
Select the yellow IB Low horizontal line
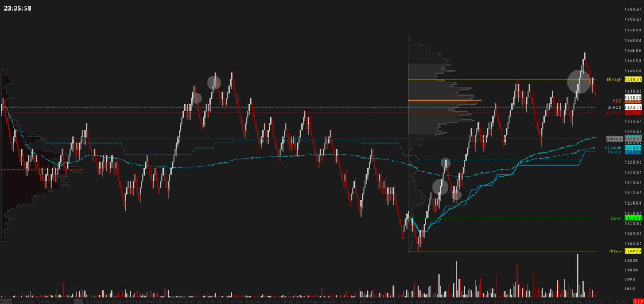[501, 251]
